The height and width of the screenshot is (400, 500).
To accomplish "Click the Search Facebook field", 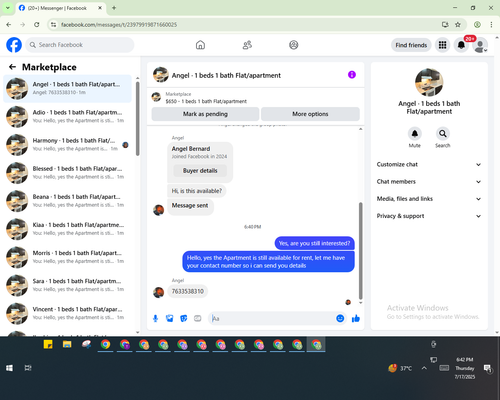I will 80,45.
